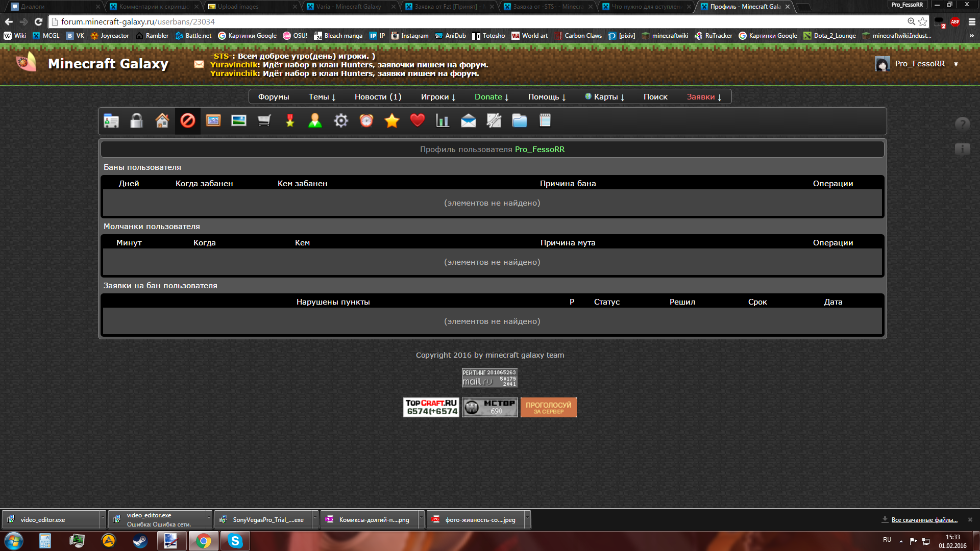Click the red heart icon

pyautogui.click(x=417, y=121)
